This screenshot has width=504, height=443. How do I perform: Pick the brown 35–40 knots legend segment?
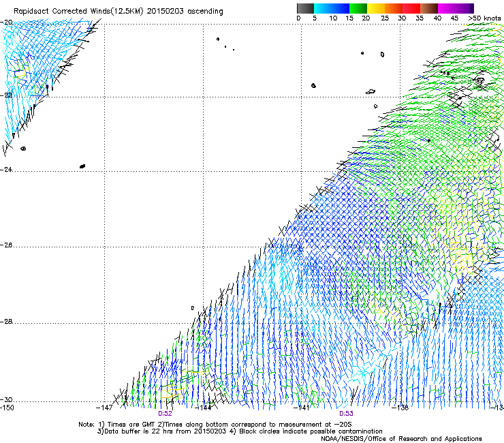[429, 8]
